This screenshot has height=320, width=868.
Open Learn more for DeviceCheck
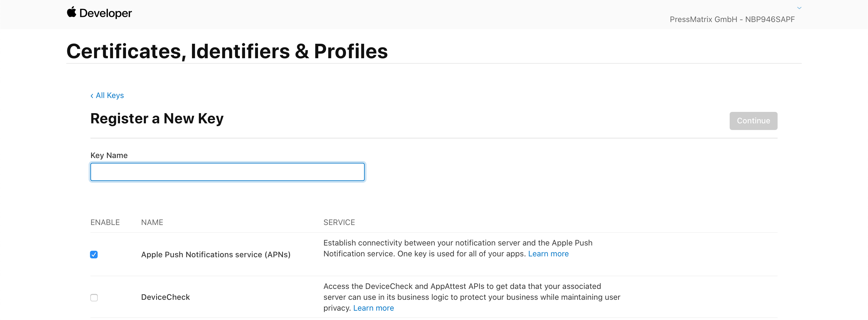tap(373, 308)
